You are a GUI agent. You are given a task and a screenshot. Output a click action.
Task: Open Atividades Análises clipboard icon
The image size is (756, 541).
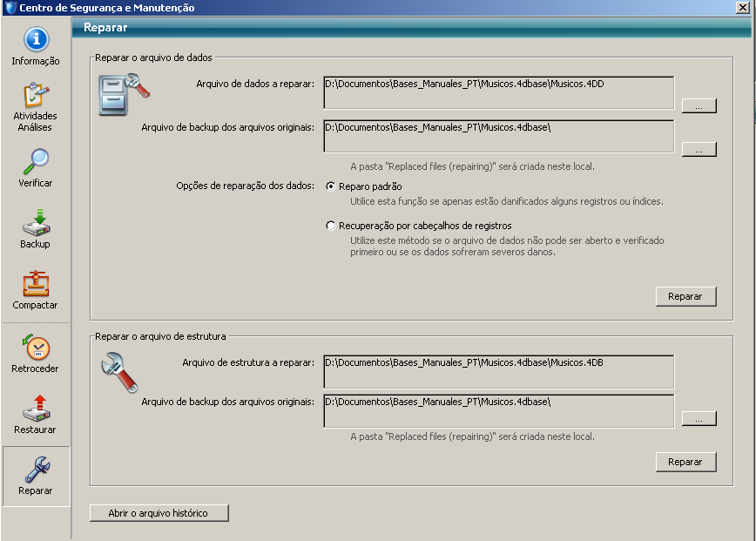pos(37,94)
